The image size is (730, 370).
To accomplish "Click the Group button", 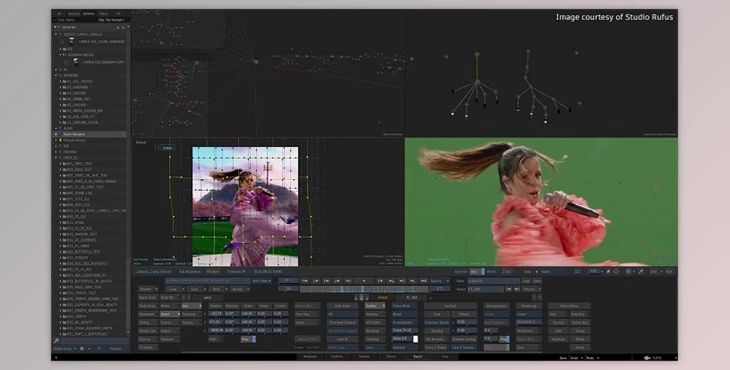I will coord(580,331).
